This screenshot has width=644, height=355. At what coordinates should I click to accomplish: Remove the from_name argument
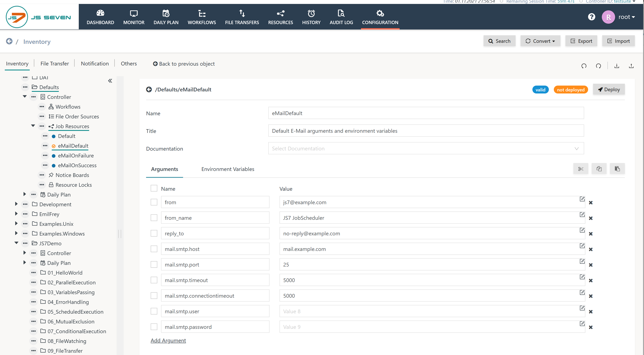coord(591,218)
